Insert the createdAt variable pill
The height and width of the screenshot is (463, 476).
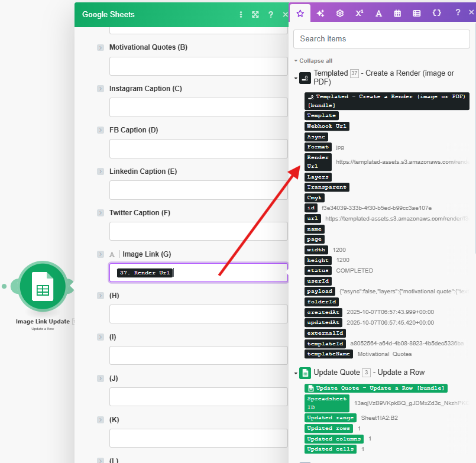(x=323, y=312)
